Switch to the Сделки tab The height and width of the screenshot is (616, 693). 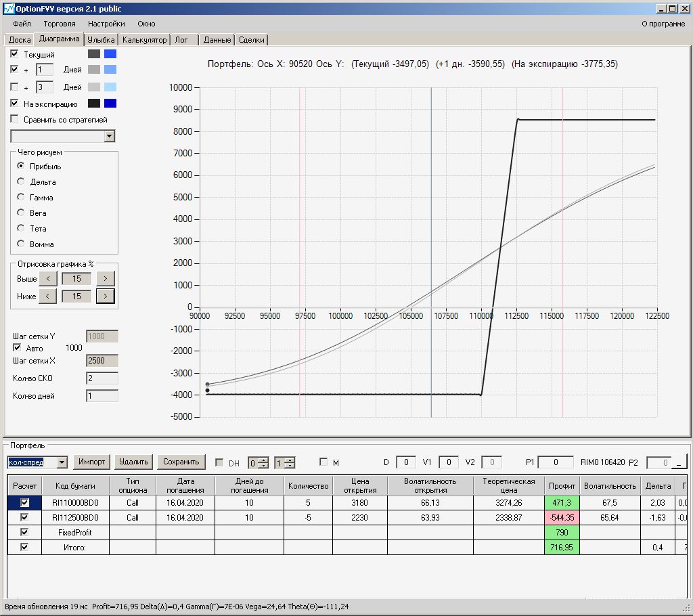[252, 40]
